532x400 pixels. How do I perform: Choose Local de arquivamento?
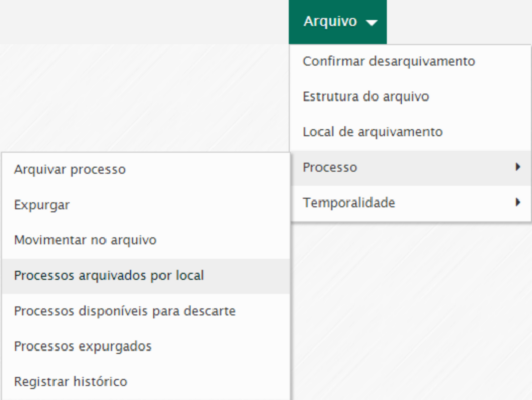click(x=410, y=132)
